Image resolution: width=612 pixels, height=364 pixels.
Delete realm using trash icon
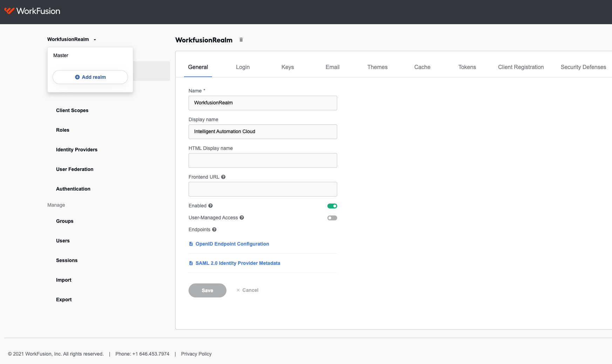tap(241, 40)
